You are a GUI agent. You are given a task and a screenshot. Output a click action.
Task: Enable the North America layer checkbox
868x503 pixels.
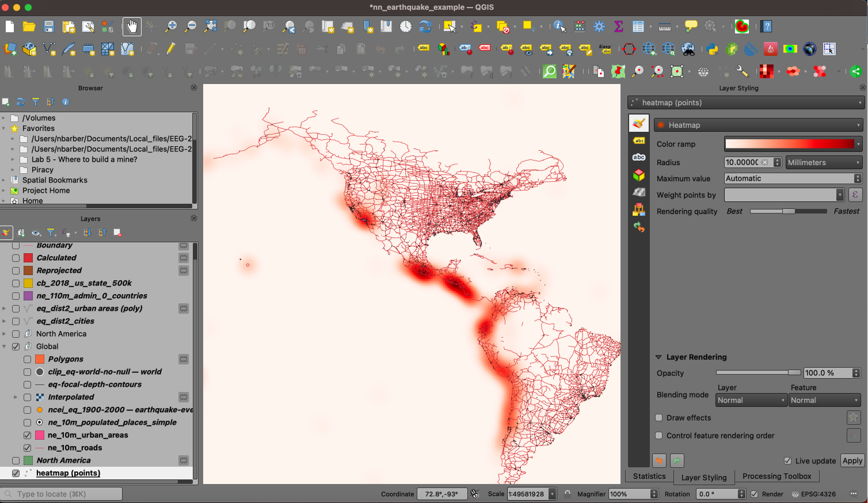16,460
